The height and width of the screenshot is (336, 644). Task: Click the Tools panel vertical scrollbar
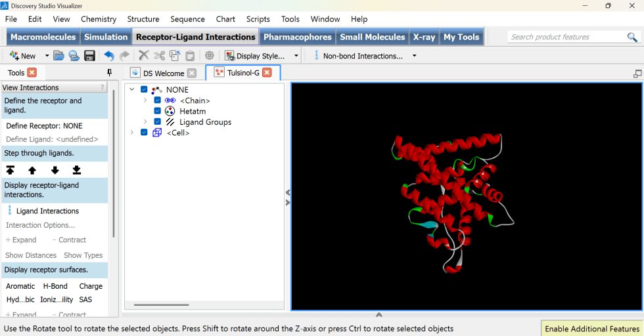tap(113, 163)
